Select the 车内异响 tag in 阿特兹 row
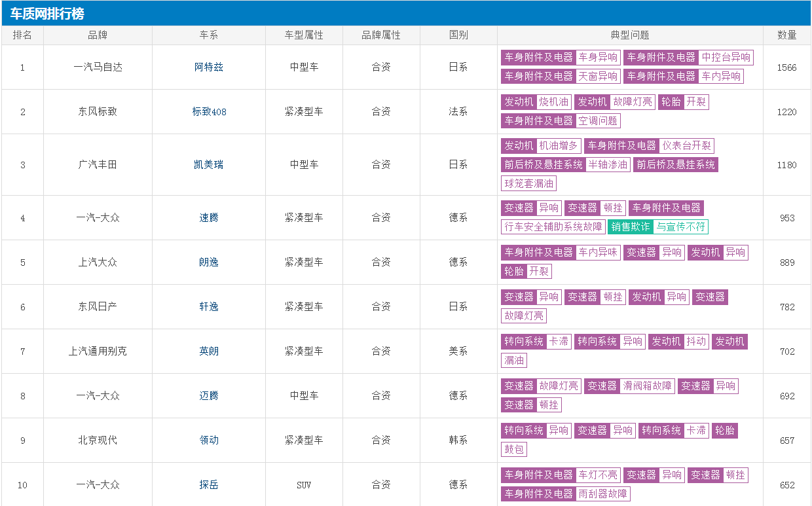The width and height of the screenshot is (812, 506). pyautogui.click(x=721, y=76)
